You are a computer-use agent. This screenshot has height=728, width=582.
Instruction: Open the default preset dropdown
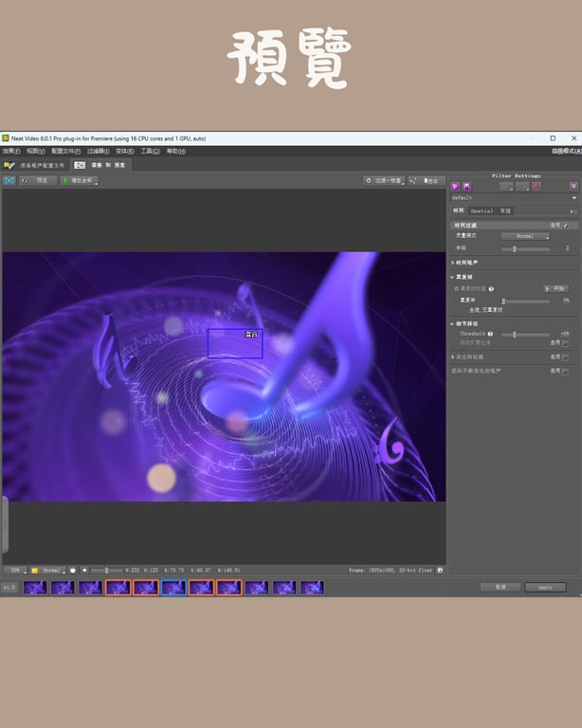(x=515, y=198)
